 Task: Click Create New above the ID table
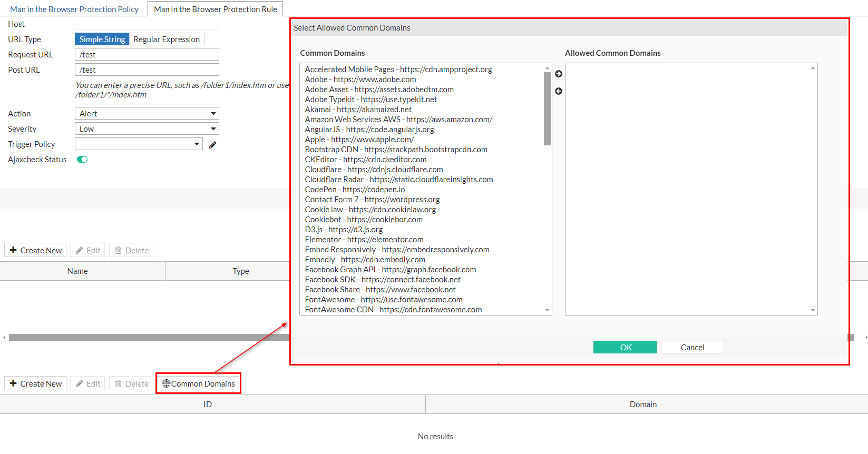click(x=36, y=383)
